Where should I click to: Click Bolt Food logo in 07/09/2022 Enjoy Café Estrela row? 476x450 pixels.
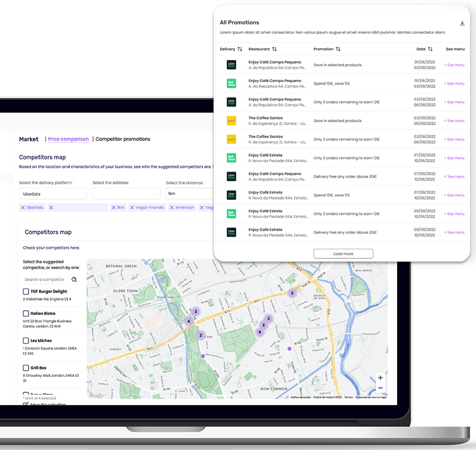(231, 158)
